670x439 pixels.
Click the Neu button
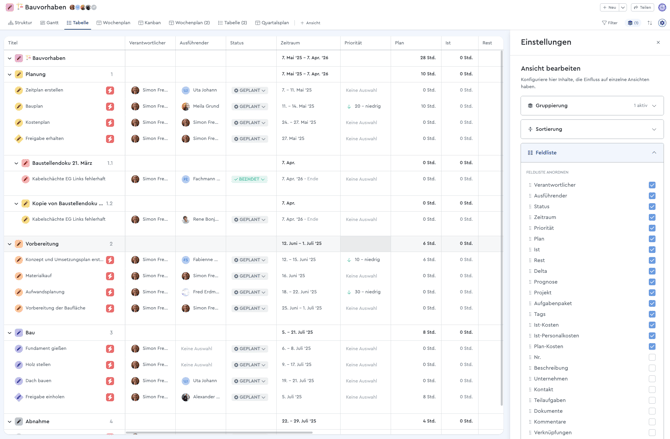coord(610,7)
